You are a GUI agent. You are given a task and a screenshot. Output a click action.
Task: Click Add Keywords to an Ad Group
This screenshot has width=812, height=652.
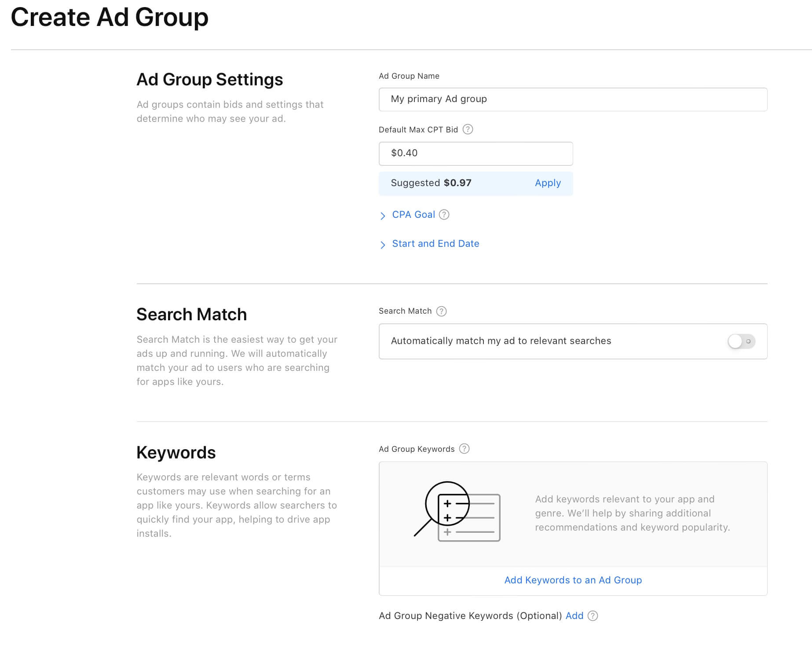573,580
